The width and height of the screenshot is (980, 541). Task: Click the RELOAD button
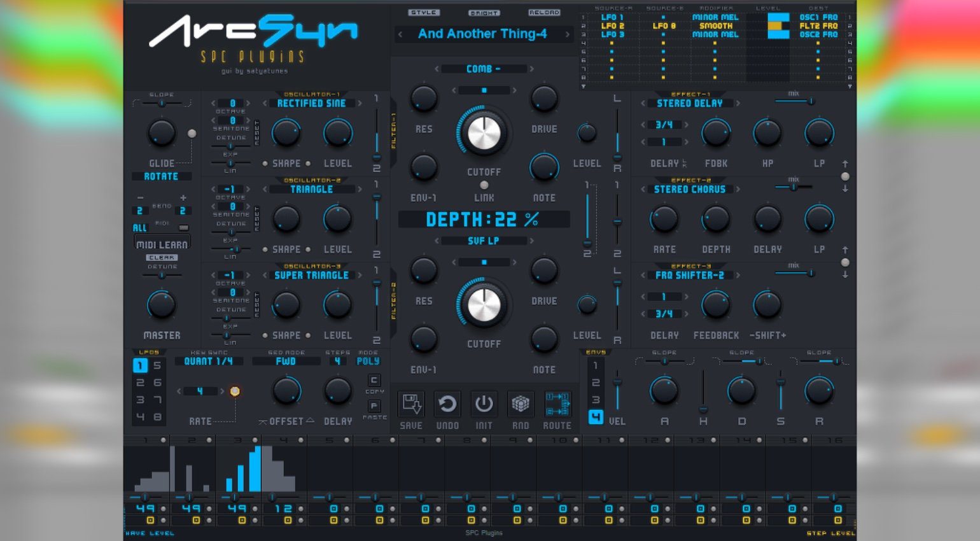(x=544, y=12)
